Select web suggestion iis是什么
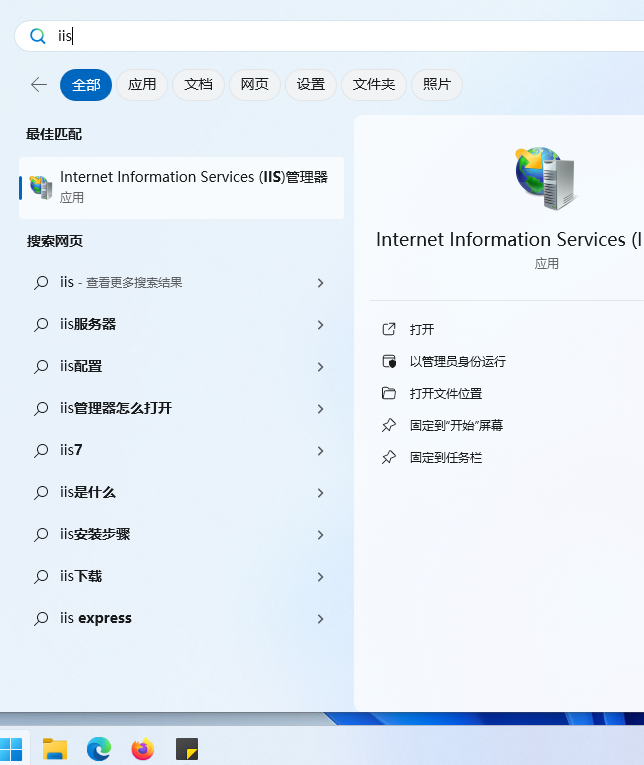 181,492
